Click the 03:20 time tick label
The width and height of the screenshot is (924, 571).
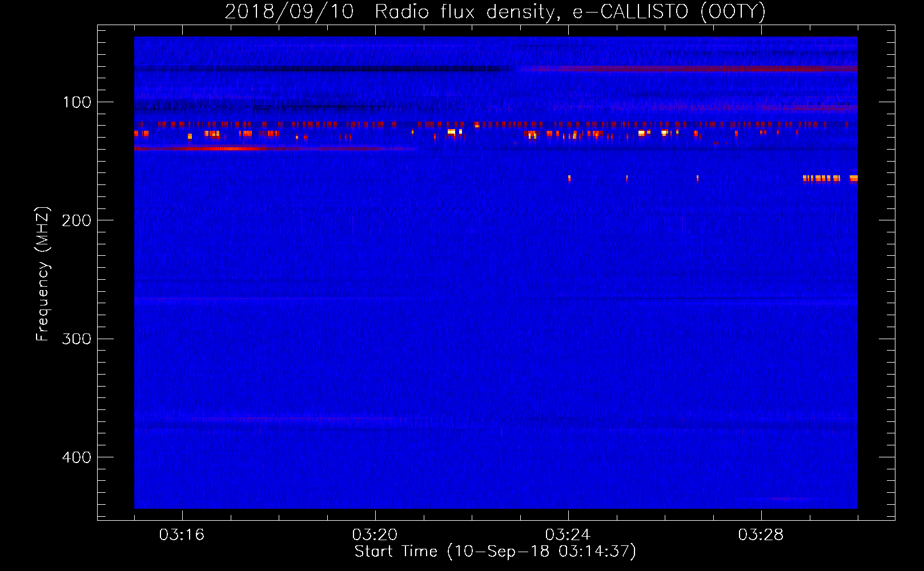(x=375, y=534)
